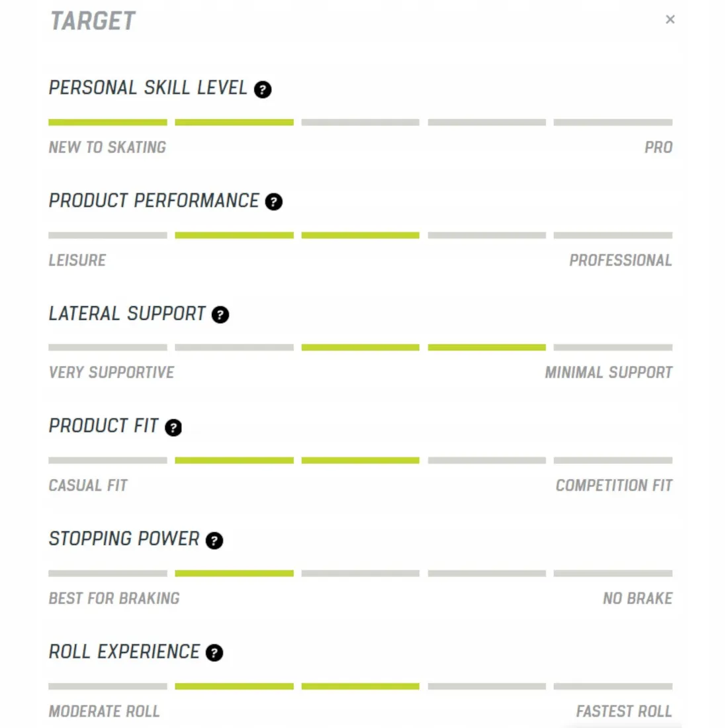Click last segment of Roll Experience bar

coord(613,686)
